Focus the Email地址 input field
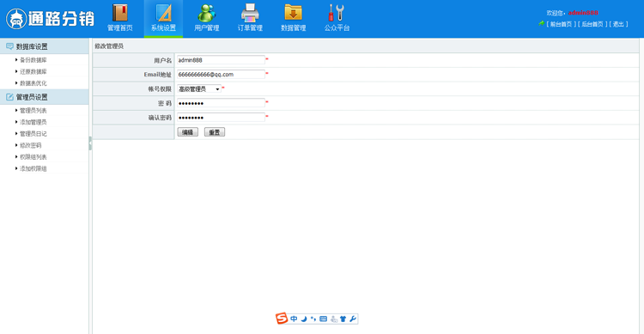The image size is (644, 334). (221, 75)
